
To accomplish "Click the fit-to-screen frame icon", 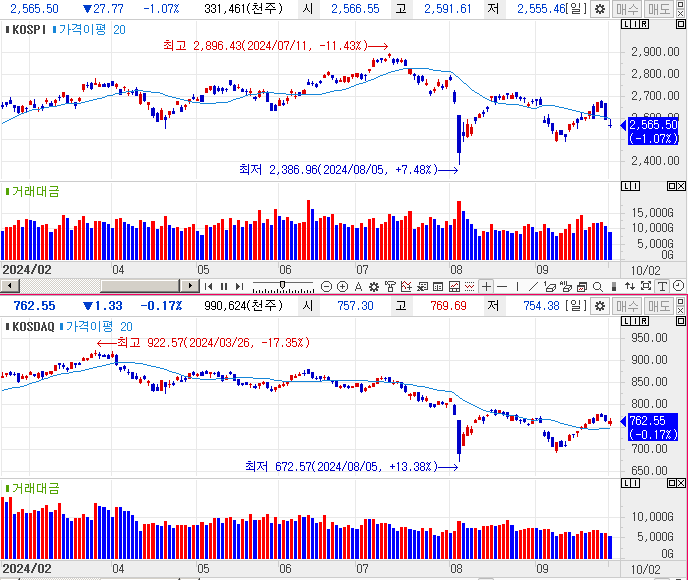I will [x=646, y=286].
